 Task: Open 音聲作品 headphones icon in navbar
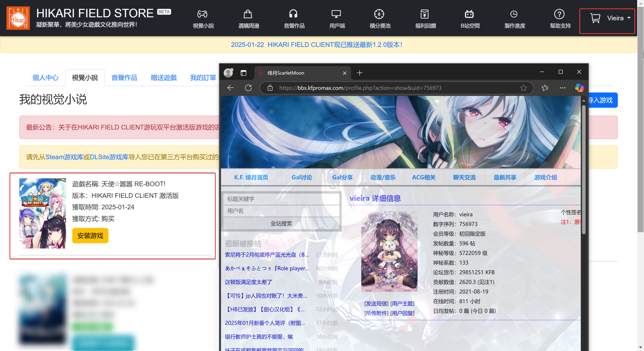[x=293, y=14]
